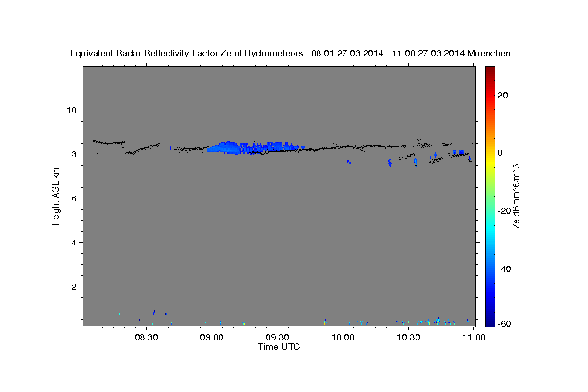The height and width of the screenshot is (392, 588).
Task: Click the dark blue bottom of the colorbar
Action: click(x=490, y=322)
